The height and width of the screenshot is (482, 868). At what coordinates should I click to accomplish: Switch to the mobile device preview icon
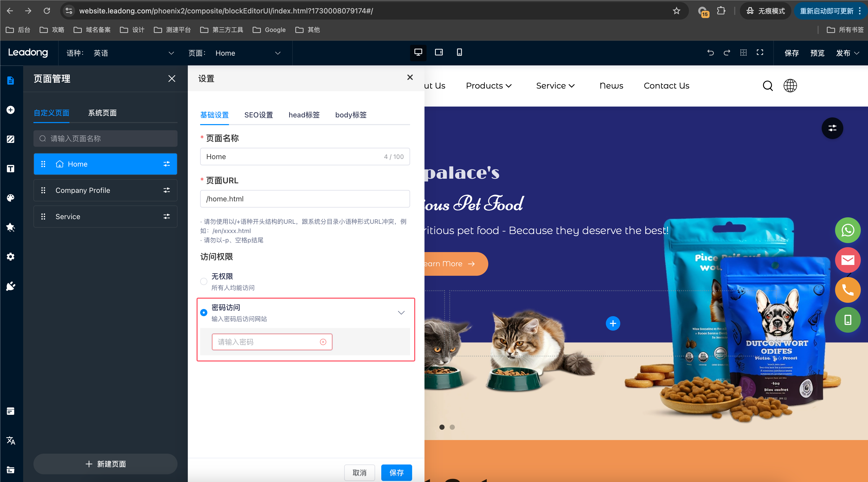[459, 52]
